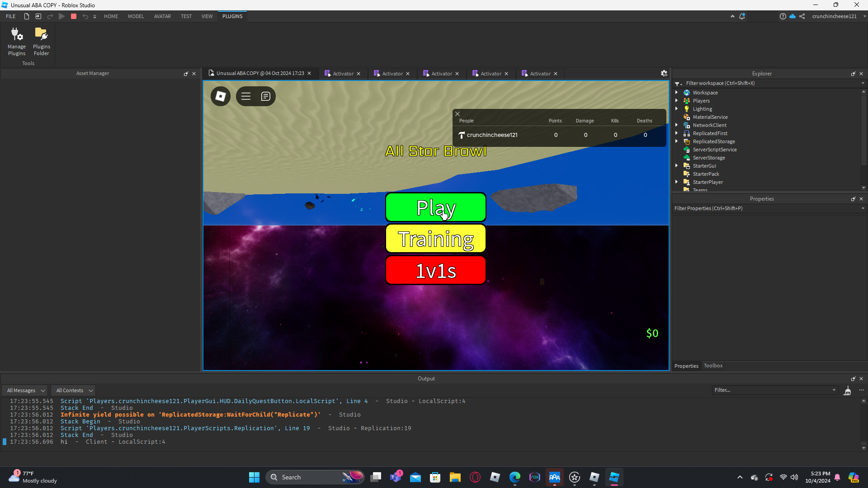The image size is (868, 488).
Task: Expand the Lighting node arrow
Action: click(677, 109)
